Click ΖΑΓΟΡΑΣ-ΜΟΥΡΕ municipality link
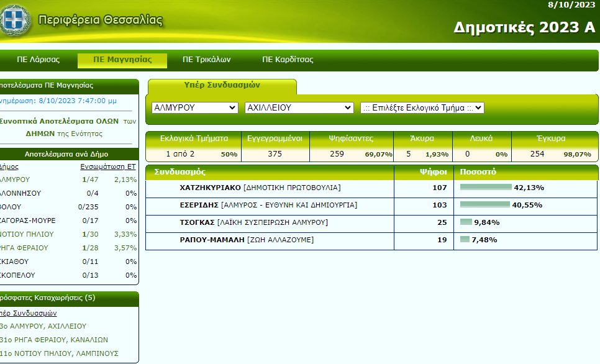The width and height of the screenshot is (600, 364). click(27, 221)
